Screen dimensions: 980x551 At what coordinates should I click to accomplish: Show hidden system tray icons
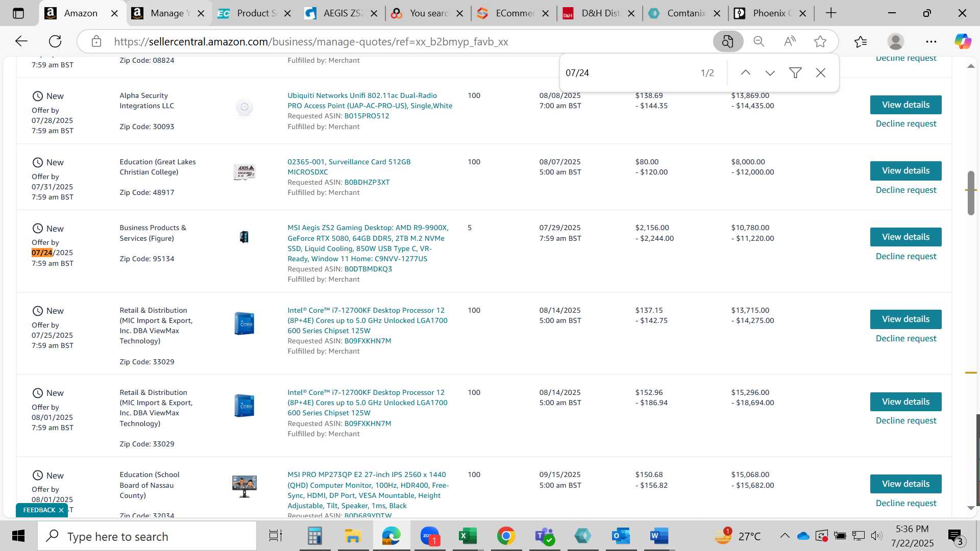(785, 536)
